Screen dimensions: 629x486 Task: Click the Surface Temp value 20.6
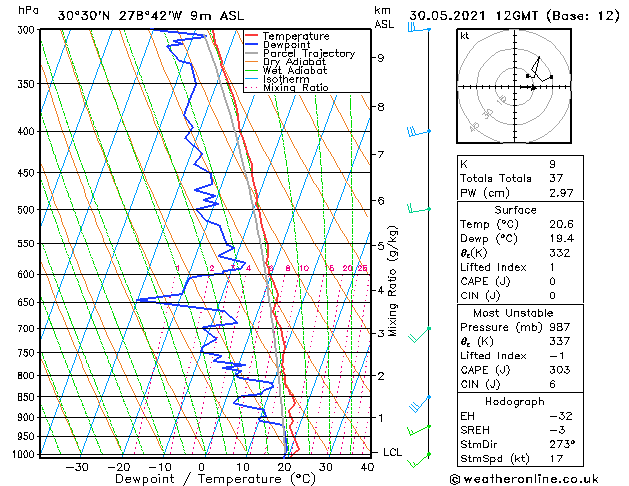pyautogui.click(x=561, y=224)
